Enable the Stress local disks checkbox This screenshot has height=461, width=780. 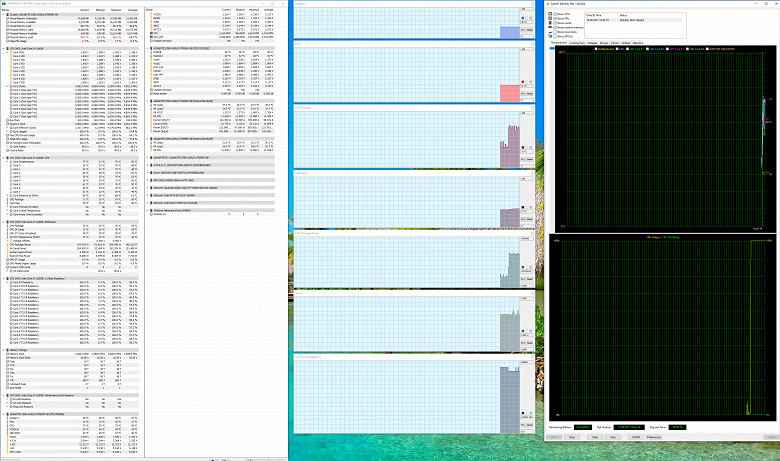(555, 32)
